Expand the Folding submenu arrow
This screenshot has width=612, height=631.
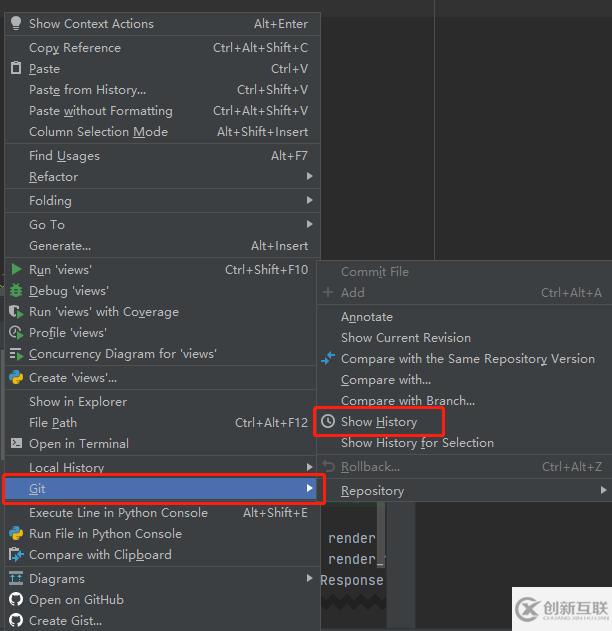(x=309, y=200)
